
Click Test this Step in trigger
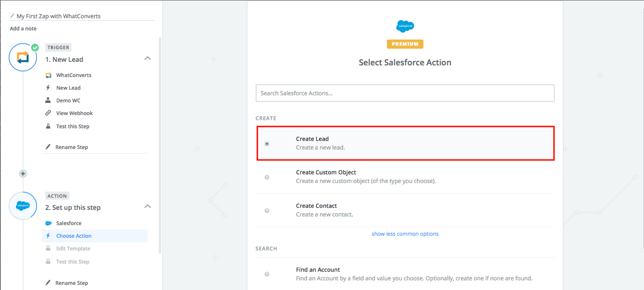coord(73,126)
